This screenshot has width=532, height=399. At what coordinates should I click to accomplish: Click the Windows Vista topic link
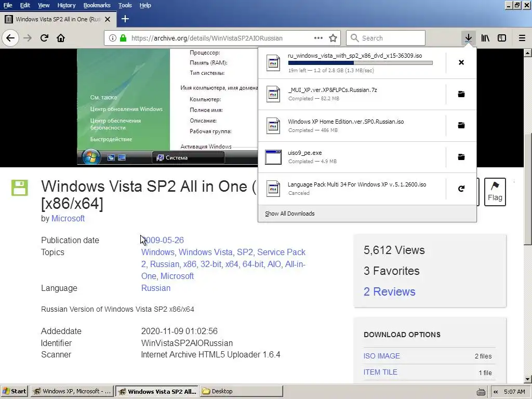click(206, 252)
